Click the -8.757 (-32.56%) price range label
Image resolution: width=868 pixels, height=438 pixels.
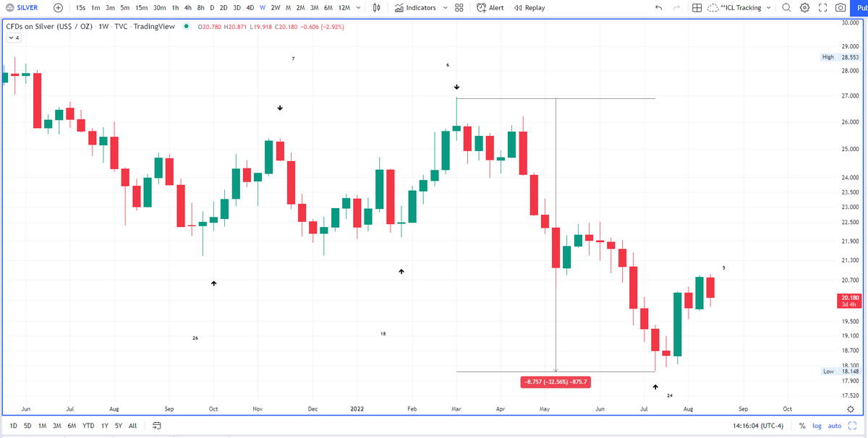tap(555, 381)
